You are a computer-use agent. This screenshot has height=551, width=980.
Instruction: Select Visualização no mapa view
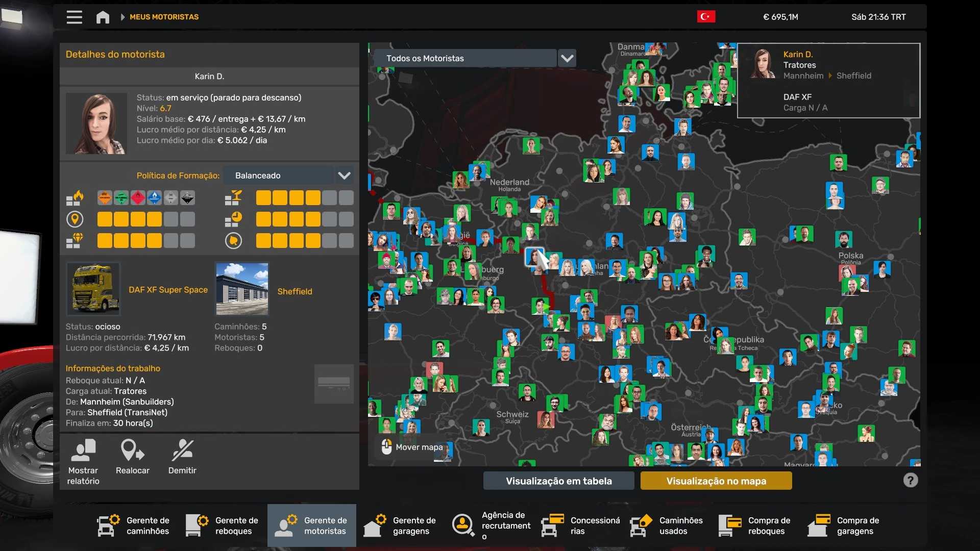click(716, 481)
